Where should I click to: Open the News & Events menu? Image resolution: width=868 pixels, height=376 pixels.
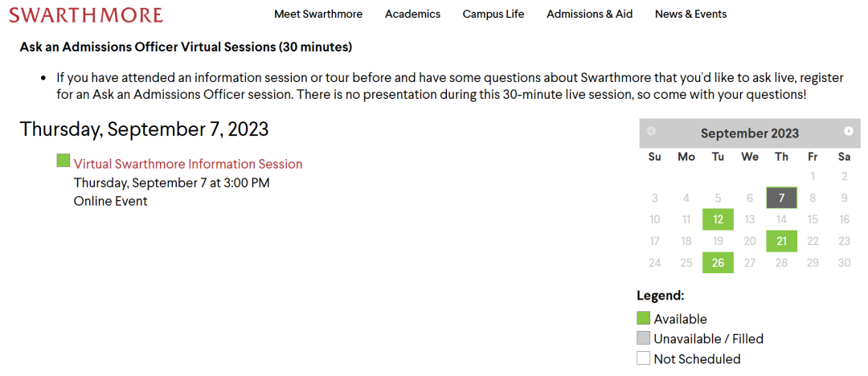[x=691, y=14]
